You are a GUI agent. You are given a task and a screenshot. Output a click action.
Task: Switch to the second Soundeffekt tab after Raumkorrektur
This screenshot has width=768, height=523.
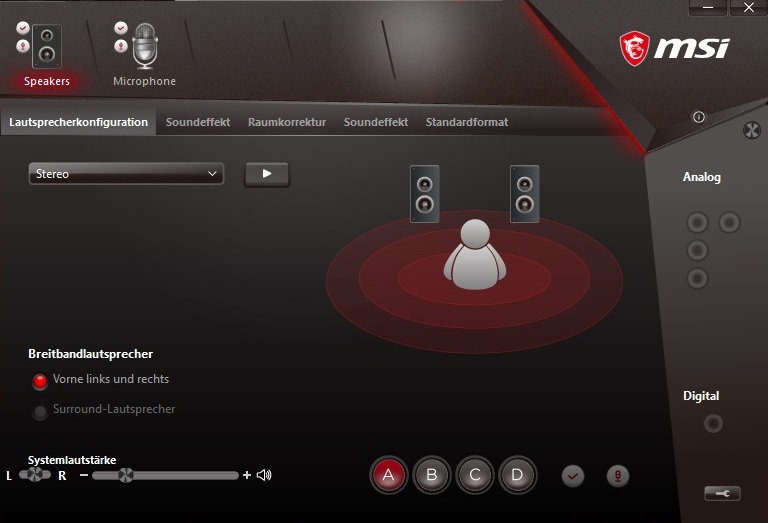376,122
